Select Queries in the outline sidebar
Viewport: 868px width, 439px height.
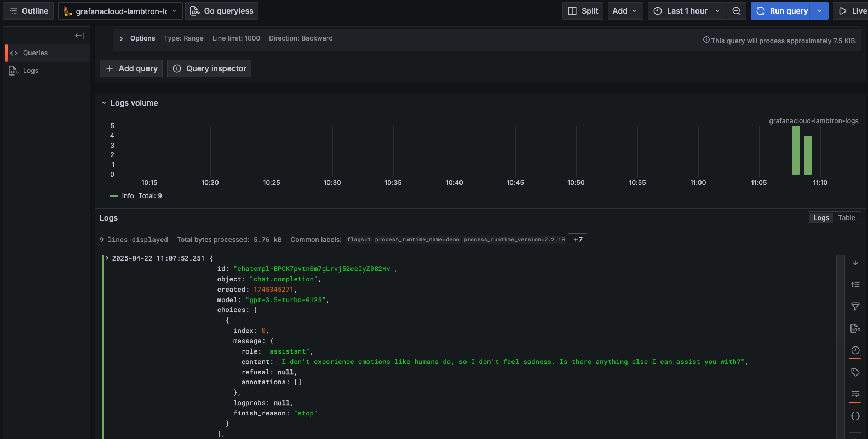(36, 53)
